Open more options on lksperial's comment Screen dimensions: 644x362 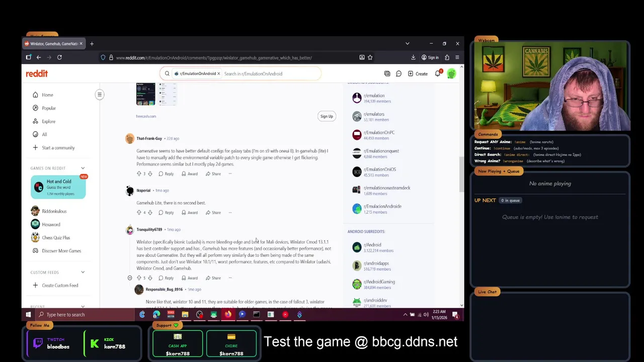pos(230,213)
